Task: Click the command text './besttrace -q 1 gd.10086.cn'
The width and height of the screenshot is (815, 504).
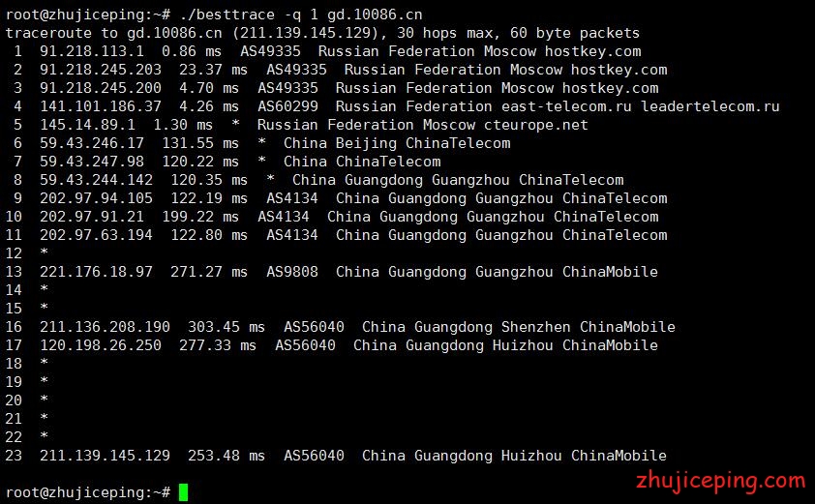Action: [x=301, y=15]
